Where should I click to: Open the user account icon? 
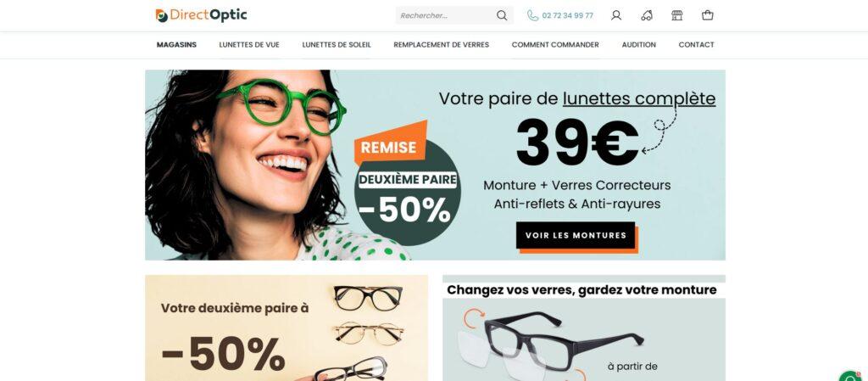click(x=616, y=15)
